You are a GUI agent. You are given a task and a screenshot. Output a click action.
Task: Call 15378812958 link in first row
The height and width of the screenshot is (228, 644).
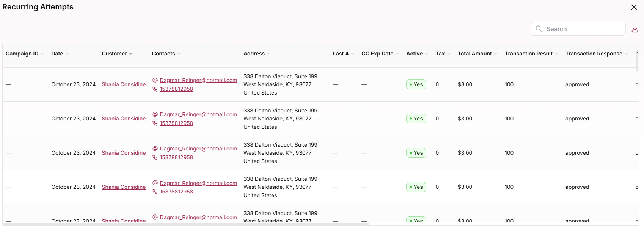click(176, 89)
